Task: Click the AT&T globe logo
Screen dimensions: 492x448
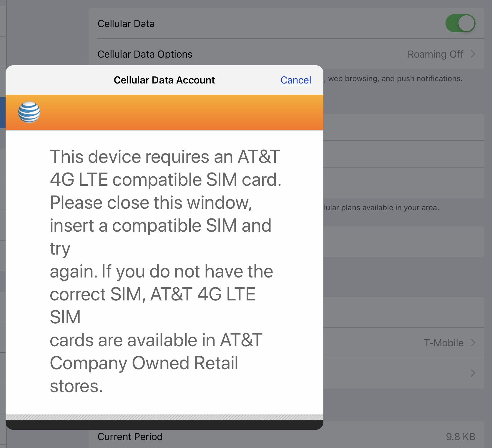Action: click(x=29, y=112)
